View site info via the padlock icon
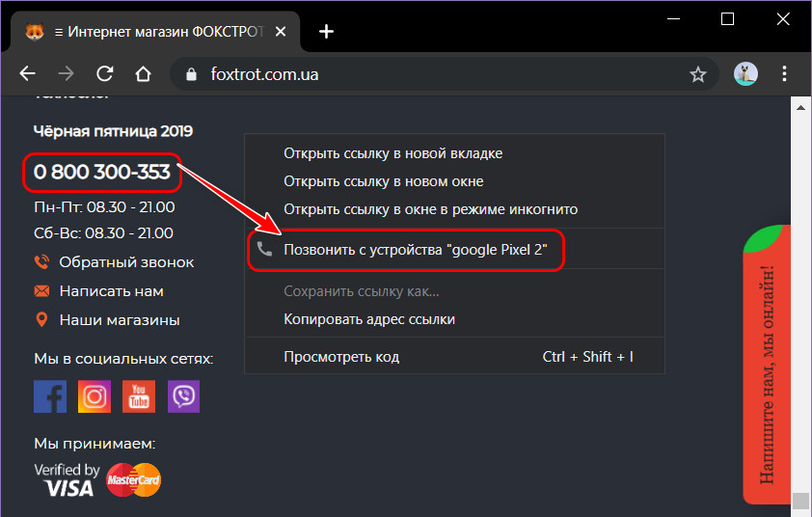This screenshot has height=517, width=812. 192,74
